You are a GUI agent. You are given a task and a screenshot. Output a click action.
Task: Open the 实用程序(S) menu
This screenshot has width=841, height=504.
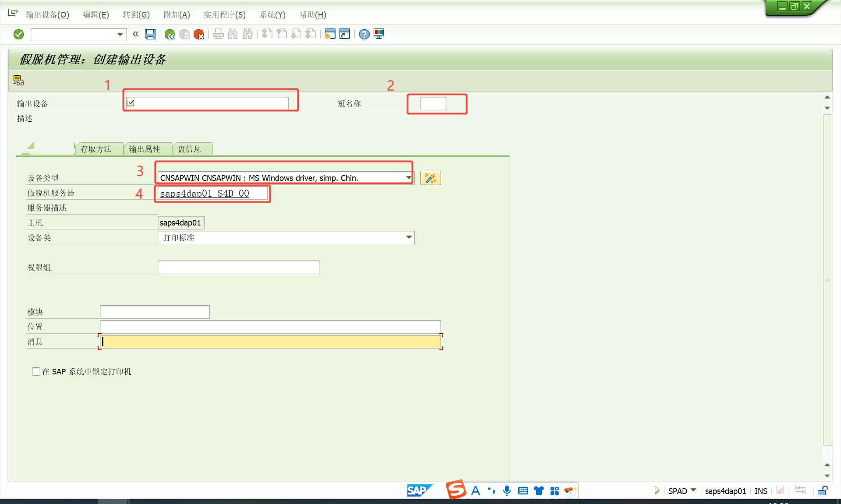[224, 15]
